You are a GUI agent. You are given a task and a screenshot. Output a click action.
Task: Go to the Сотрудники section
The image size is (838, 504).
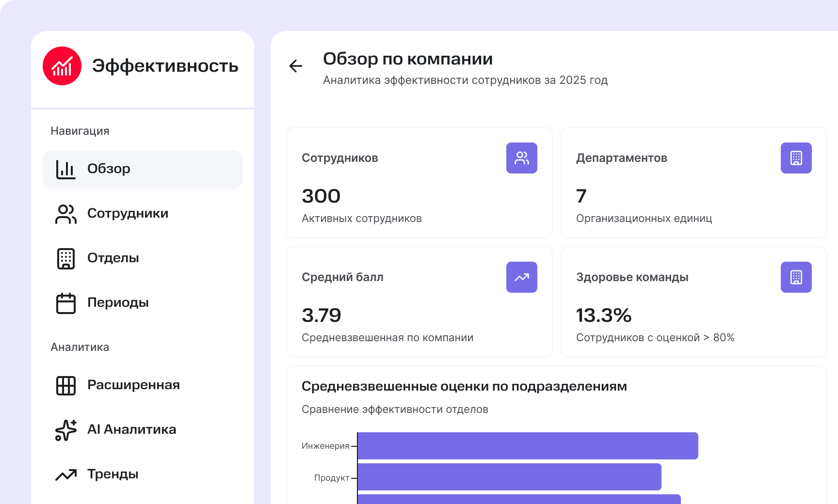click(x=128, y=214)
